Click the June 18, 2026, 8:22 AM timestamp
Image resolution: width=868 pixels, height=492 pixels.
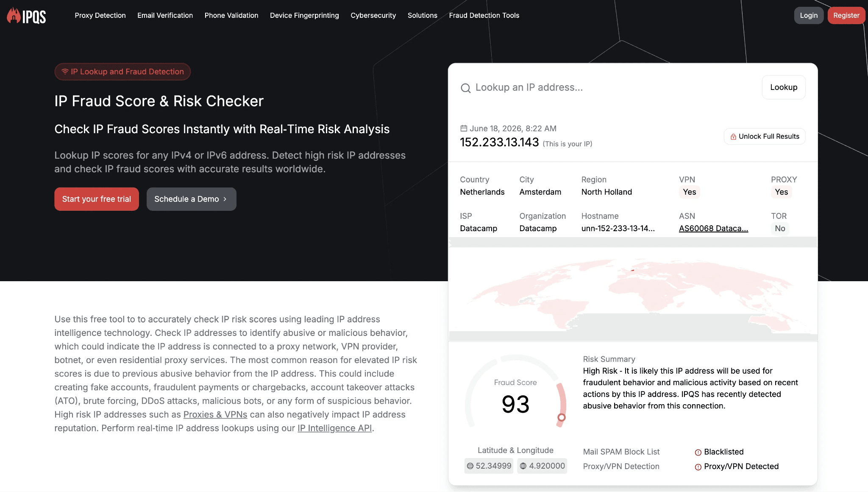[x=513, y=129]
